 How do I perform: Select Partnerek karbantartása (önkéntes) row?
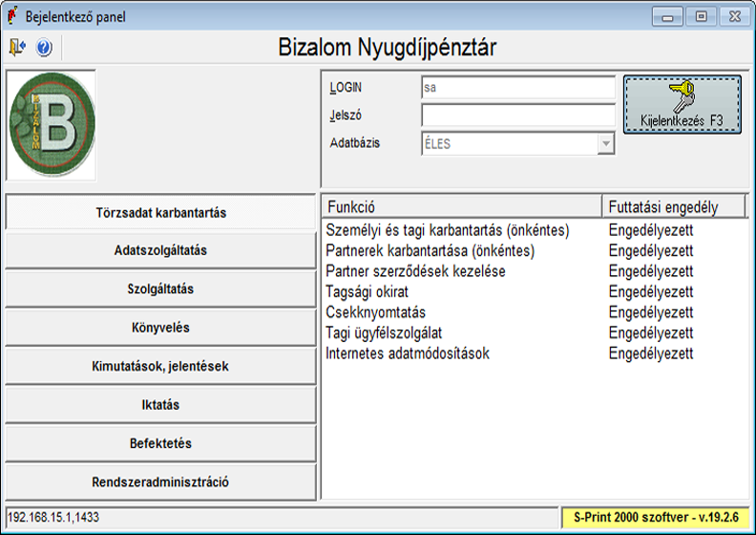tap(535, 251)
